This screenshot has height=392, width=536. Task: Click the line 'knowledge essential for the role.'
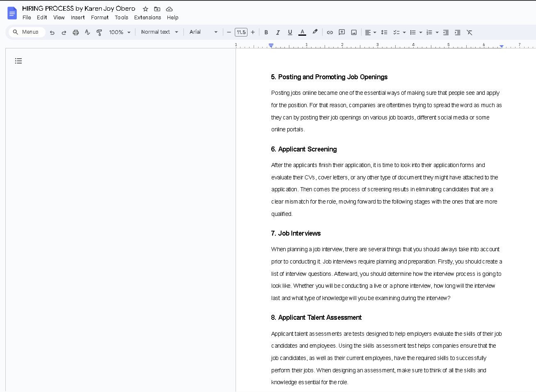click(x=310, y=383)
